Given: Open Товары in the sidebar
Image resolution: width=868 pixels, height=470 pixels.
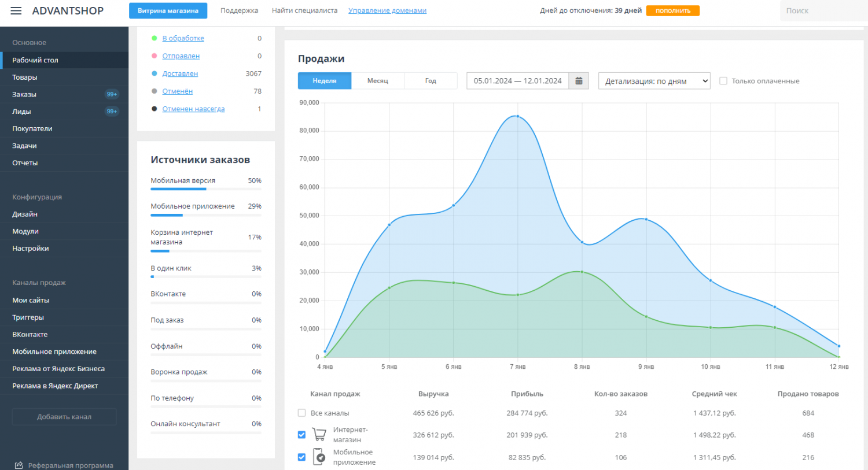Looking at the screenshot, I should click(25, 77).
